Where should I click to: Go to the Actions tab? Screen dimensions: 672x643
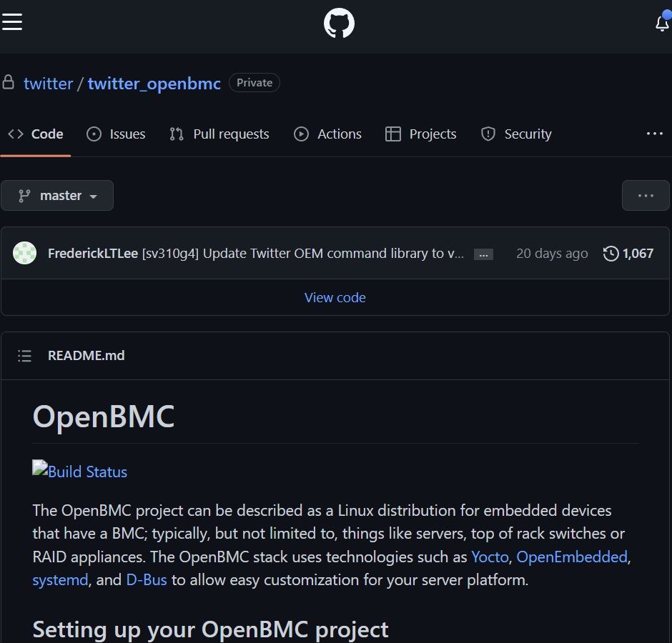point(327,134)
